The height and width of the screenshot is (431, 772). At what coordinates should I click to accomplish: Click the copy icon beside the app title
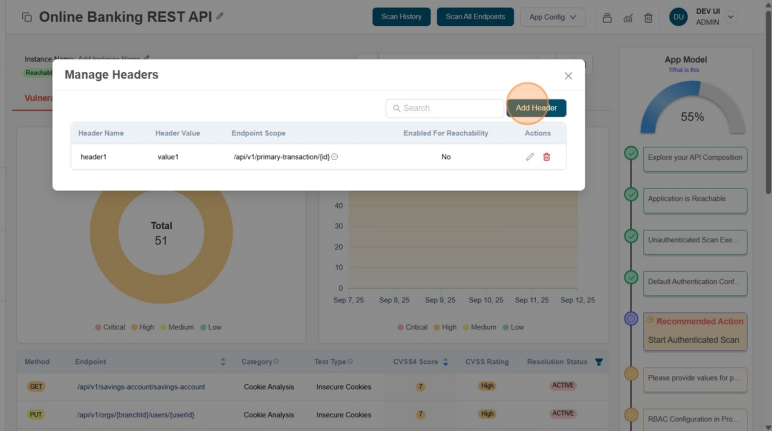click(27, 17)
